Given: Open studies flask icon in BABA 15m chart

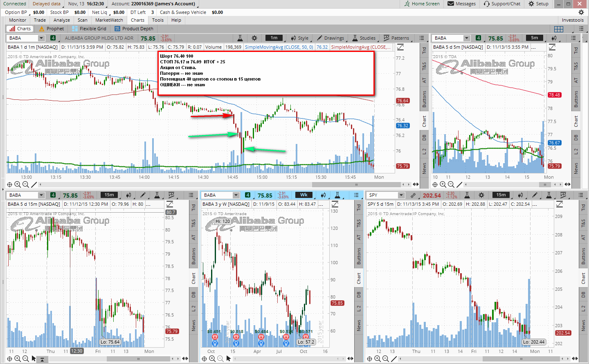Looking at the screenshot, I should (x=157, y=195).
